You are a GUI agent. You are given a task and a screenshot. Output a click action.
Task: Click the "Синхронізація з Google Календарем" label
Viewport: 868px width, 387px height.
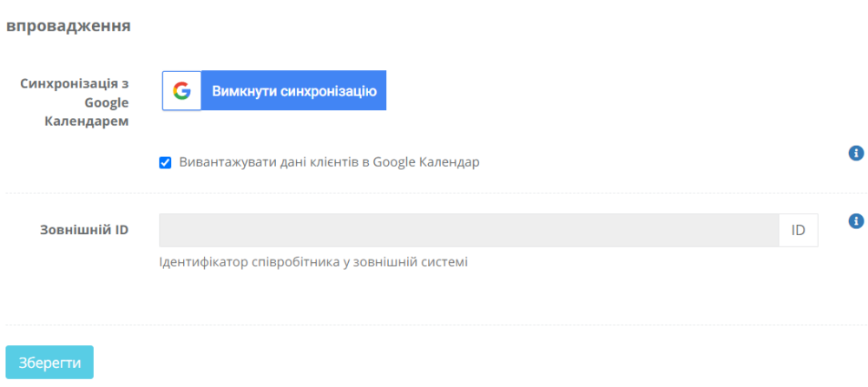(74, 102)
